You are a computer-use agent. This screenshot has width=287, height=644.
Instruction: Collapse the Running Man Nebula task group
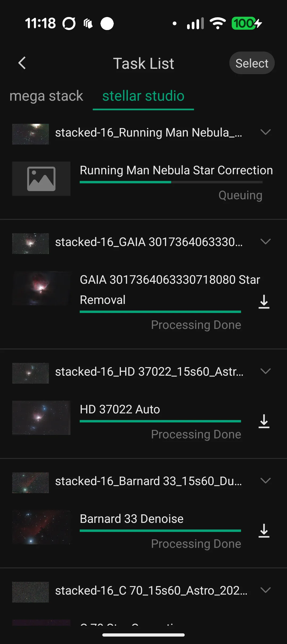point(265,132)
